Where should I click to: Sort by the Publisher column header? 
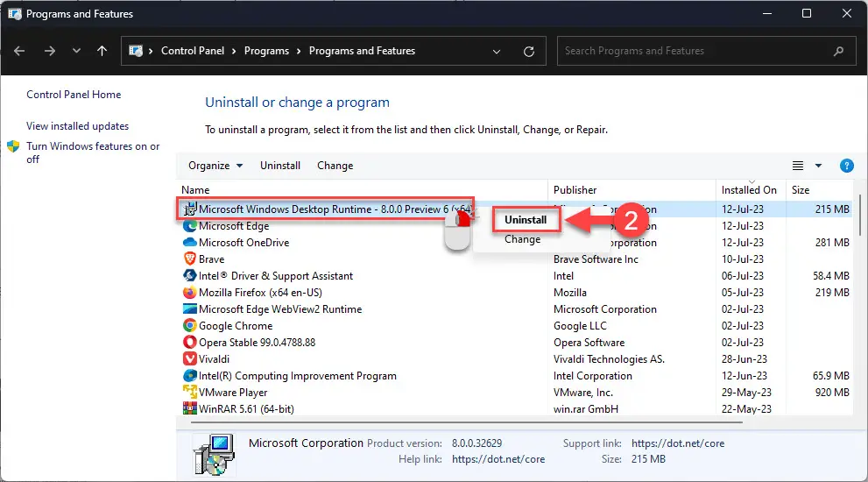[575, 190]
